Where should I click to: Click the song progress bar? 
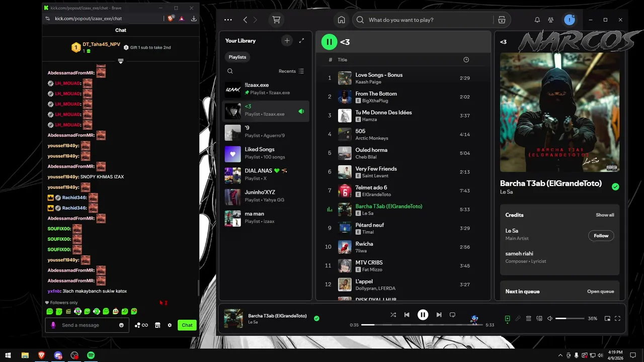[422, 325]
